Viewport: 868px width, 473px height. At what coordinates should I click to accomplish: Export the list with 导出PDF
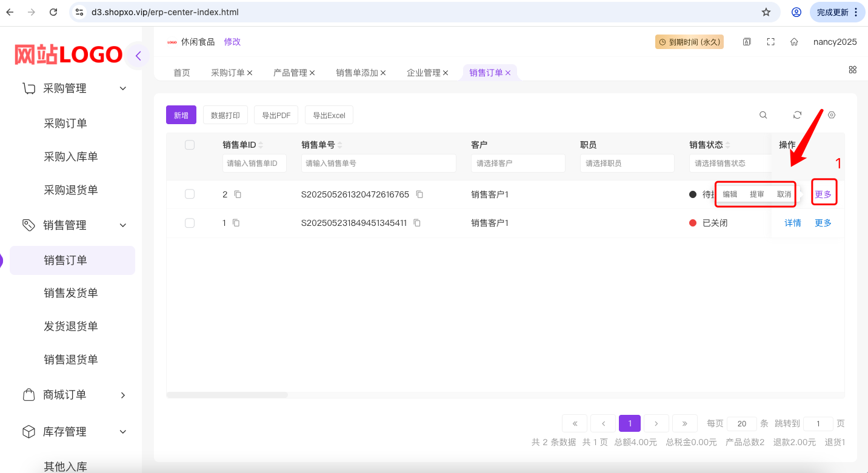[276, 115]
